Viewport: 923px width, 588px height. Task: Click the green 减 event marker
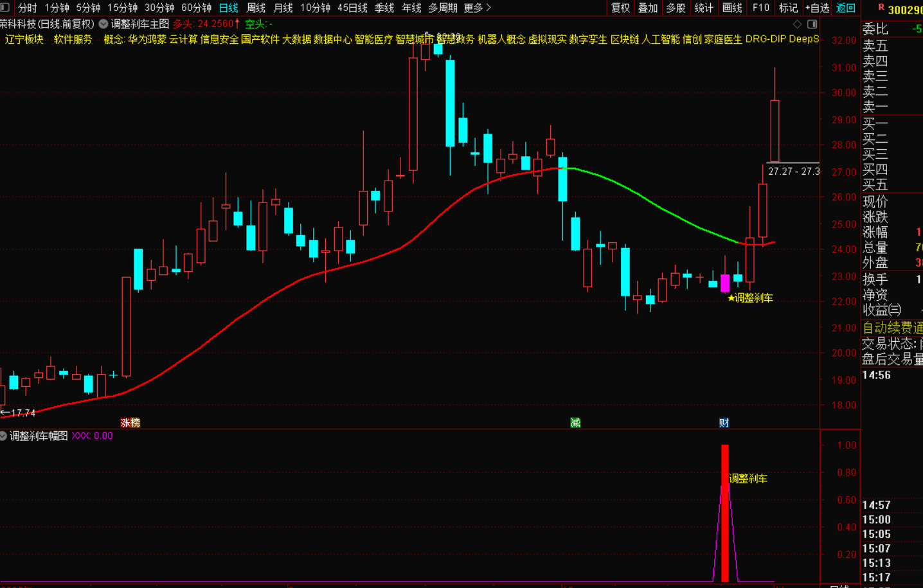click(x=575, y=422)
